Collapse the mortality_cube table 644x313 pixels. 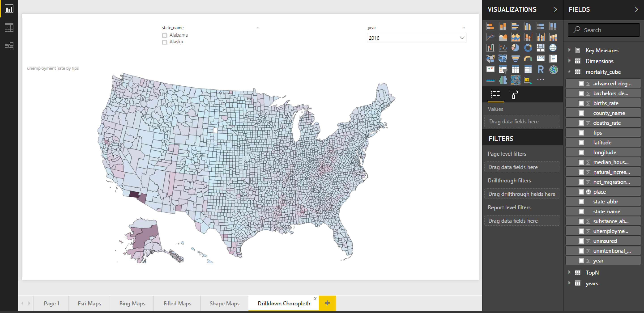[x=569, y=72]
